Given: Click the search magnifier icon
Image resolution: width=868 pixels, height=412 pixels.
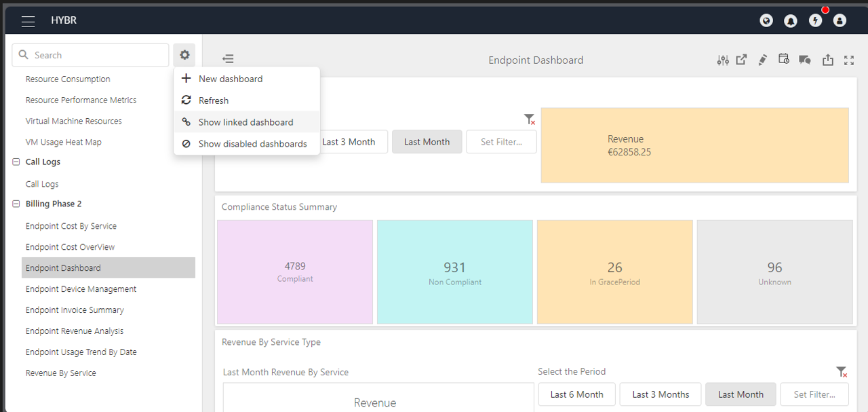Looking at the screenshot, I should point(24,55).
